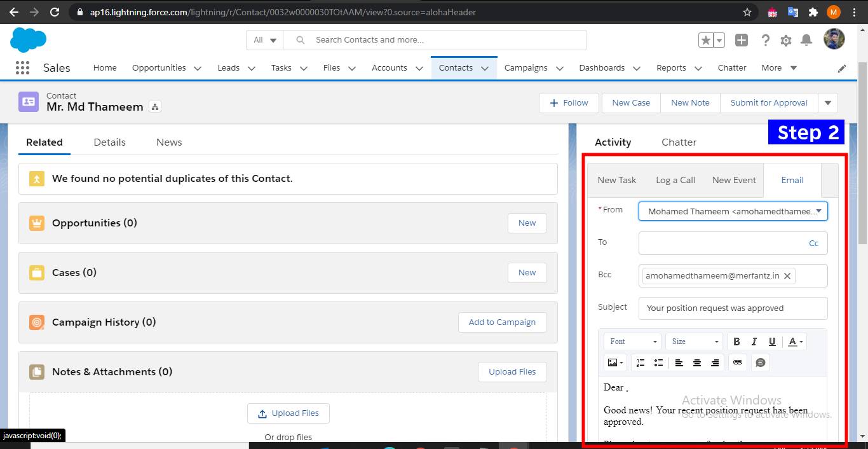Open the Chatter tab in the Activity panel
The image size is (868, 449).
coord(678,142)
